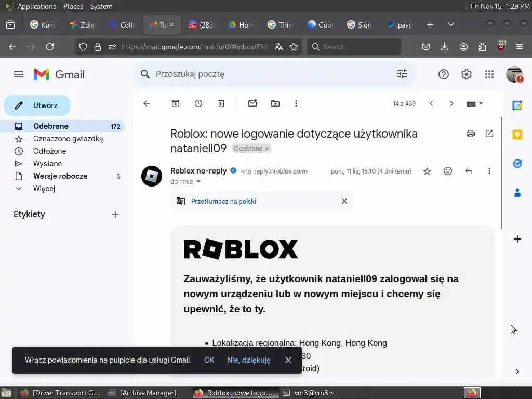Print this email conversation
This screenshot has width=532, height=399.
471,134
